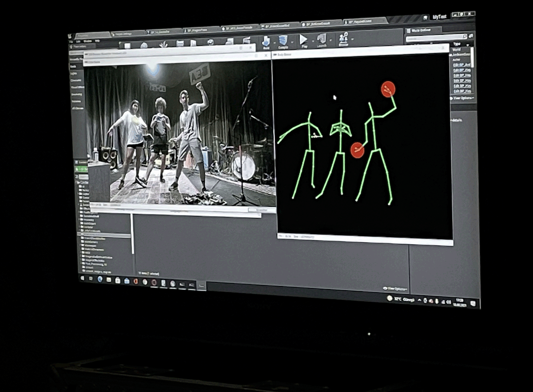The image size is (533, 392).
Task: Select the Geometry category
Action: pos(77,94)
